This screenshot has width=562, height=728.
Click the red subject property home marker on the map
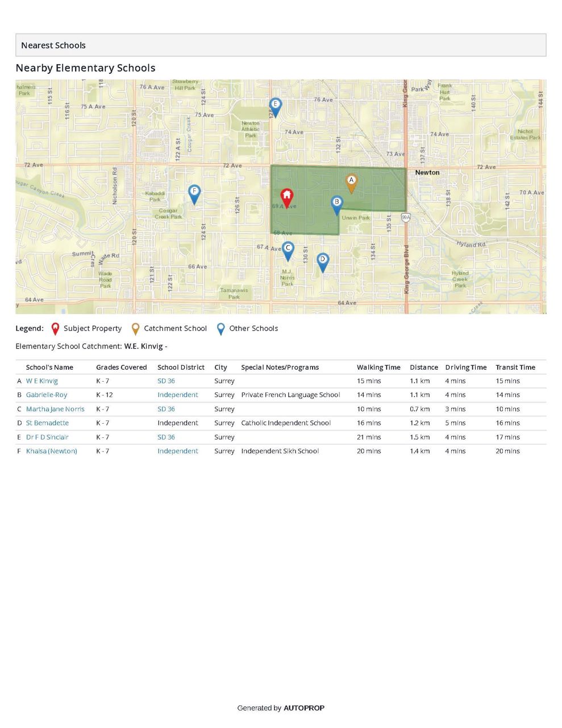click(287, 197)
